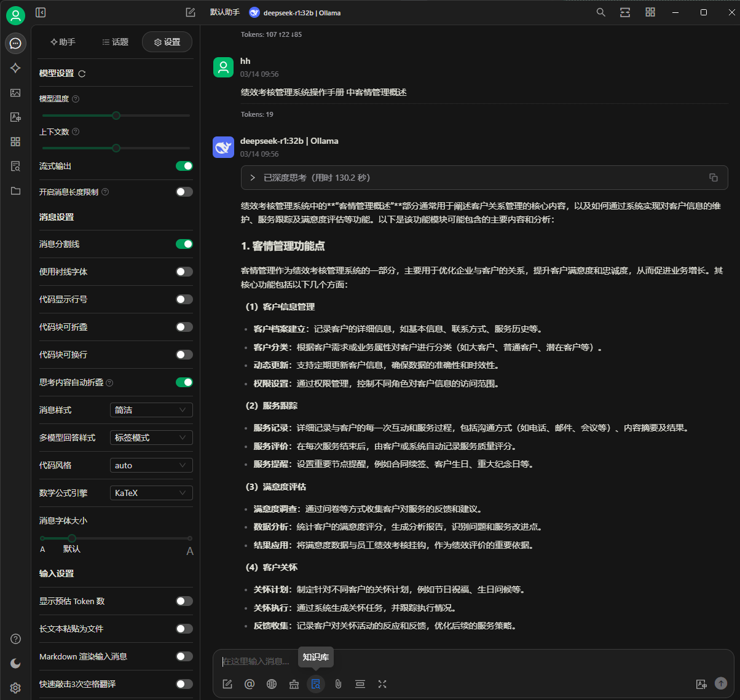Enable 代码块可折叠 toggle

click(x=184, y=327)
